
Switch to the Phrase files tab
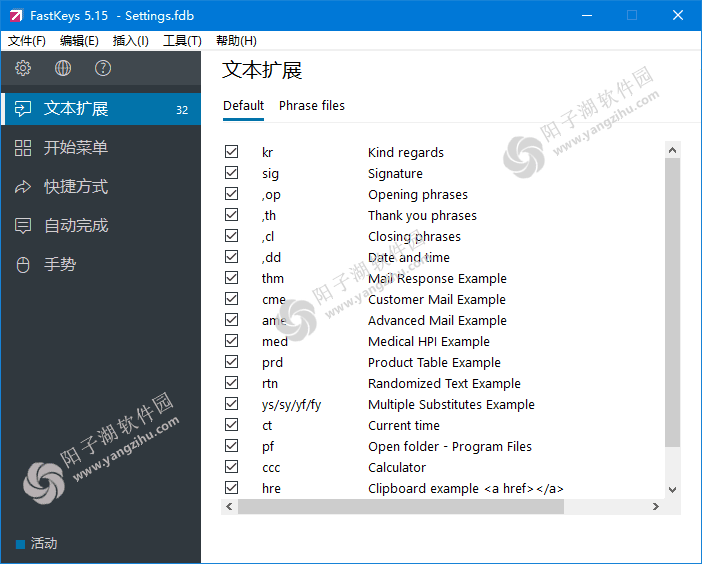(x=312, y=106)
